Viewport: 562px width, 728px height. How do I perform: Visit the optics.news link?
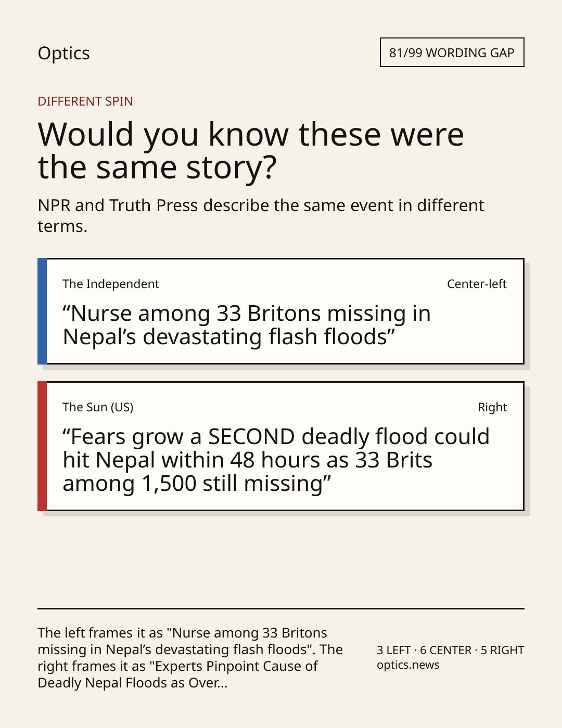click(x=408, y=665)
